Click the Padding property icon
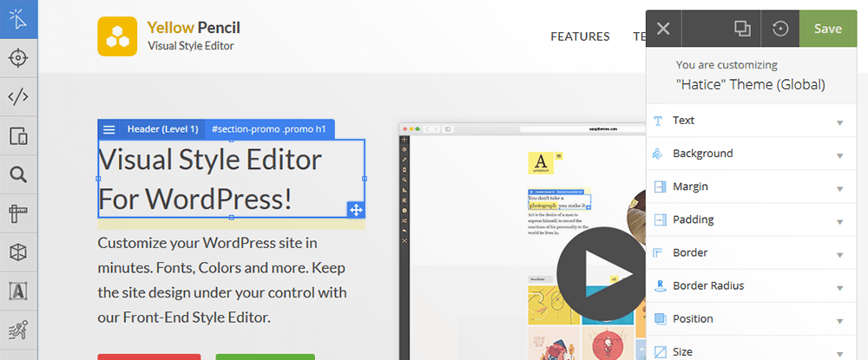This screenshot has width=868, height=360. (x=659, y=220)
